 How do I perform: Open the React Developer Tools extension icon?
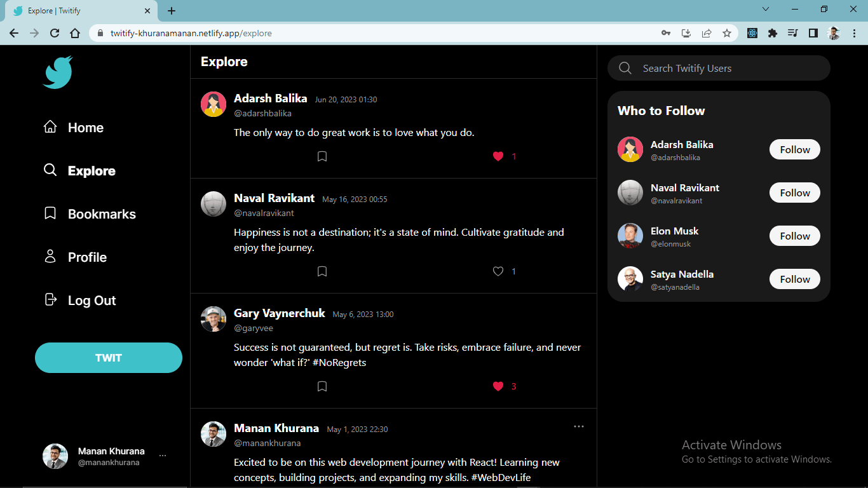pos(752,33)
